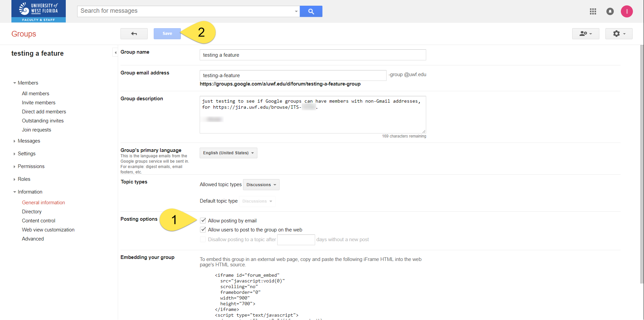
Task: Open the account avatar circle
Action: pyautogui.click(x=627, y=11)
